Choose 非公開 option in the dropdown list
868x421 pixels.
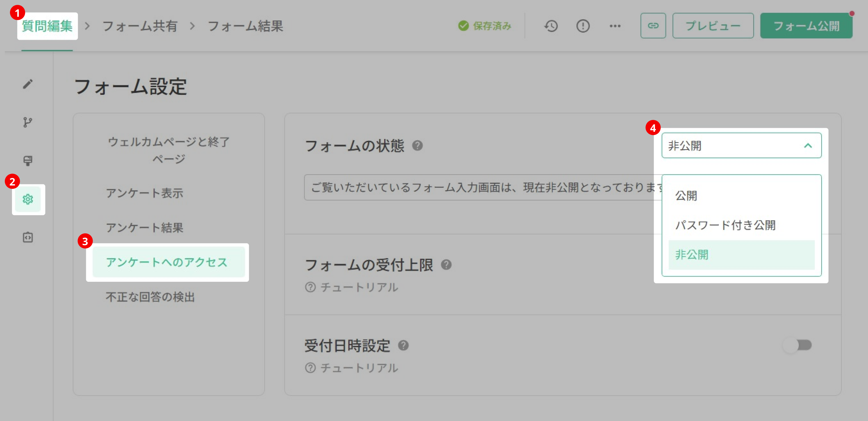pos(741,255)
